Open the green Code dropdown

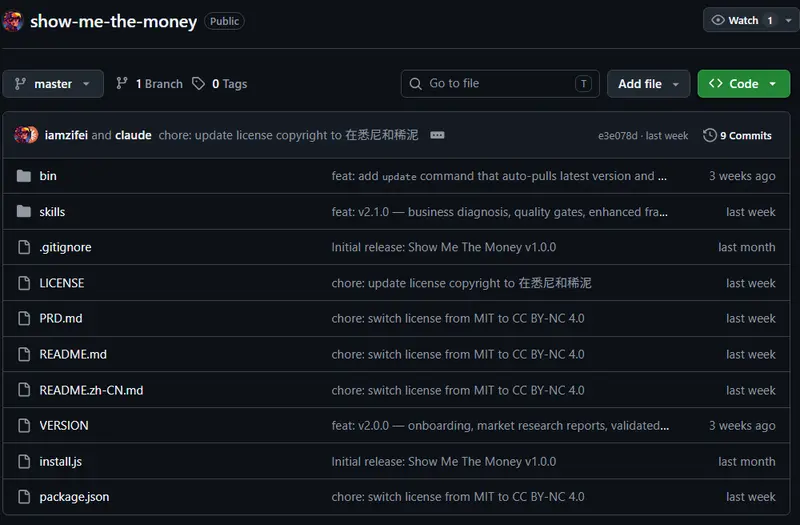click(743, 84)
